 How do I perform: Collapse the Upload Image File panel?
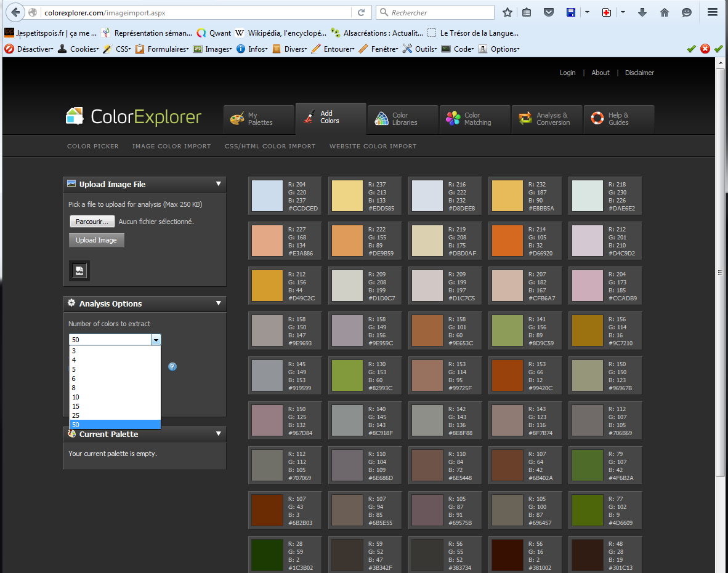(218, 184)
